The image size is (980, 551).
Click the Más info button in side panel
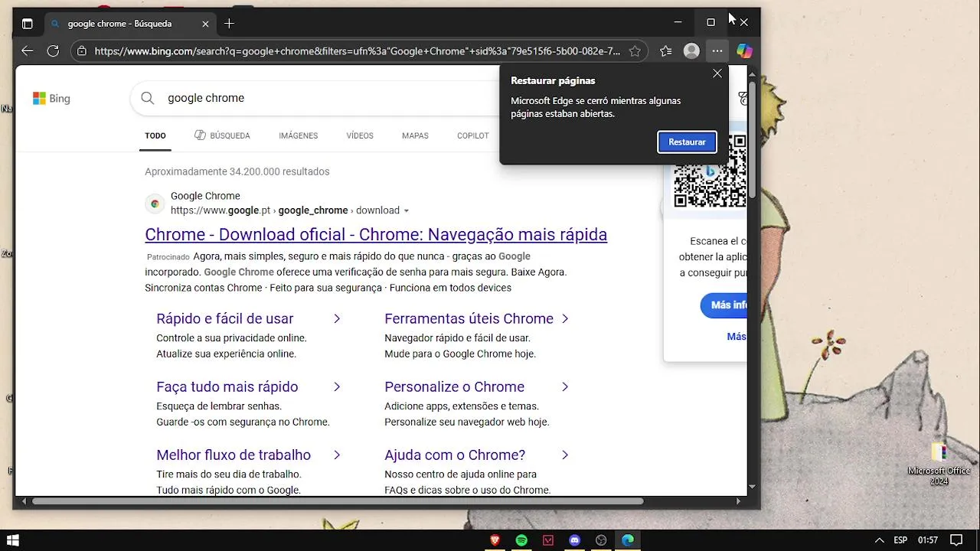[724, 305]
